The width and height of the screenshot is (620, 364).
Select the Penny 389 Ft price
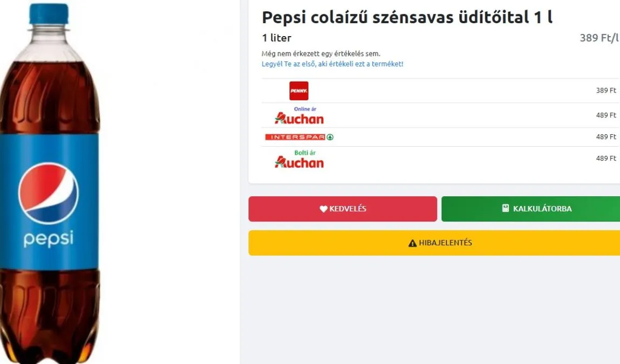tap(605, 91)
